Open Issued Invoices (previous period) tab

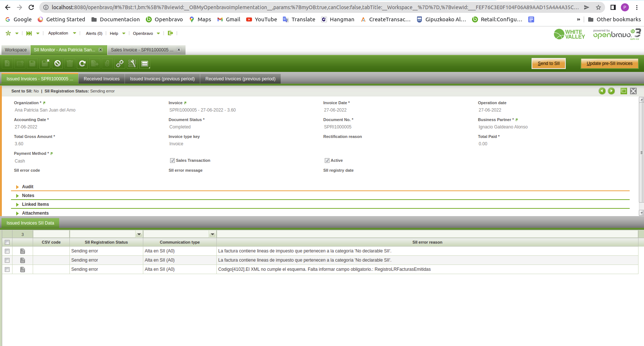162,79
